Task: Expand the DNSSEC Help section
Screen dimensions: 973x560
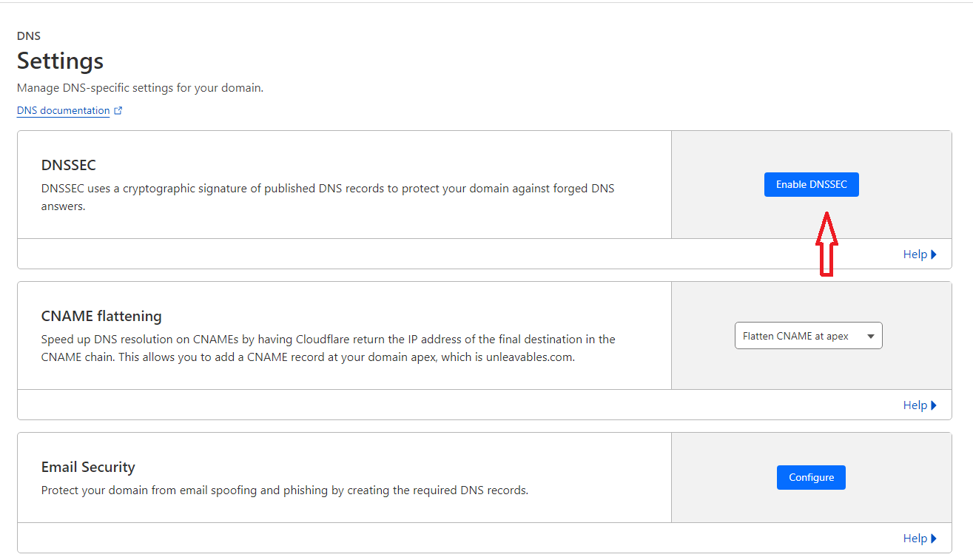Action: pyautogui.click(x=915, y=254)
